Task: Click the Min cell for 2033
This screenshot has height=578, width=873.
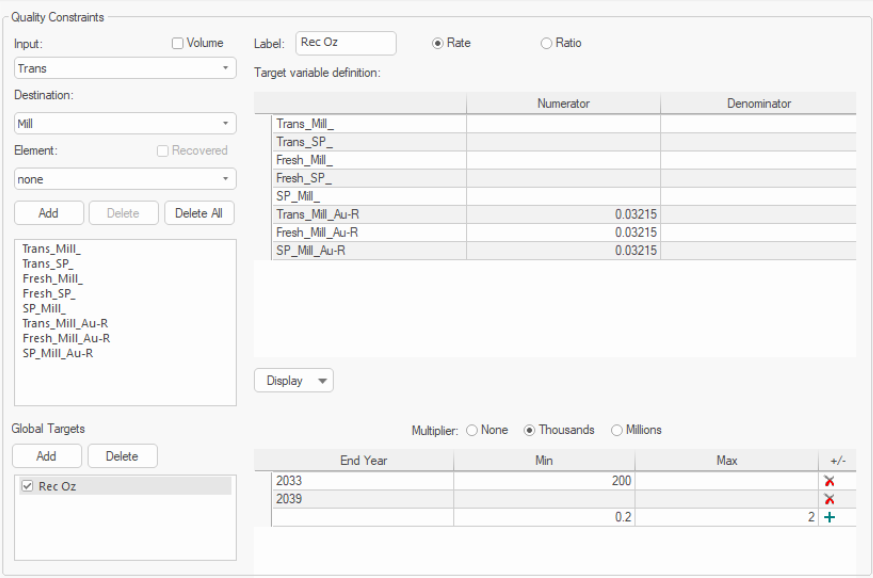Action: 543,481
